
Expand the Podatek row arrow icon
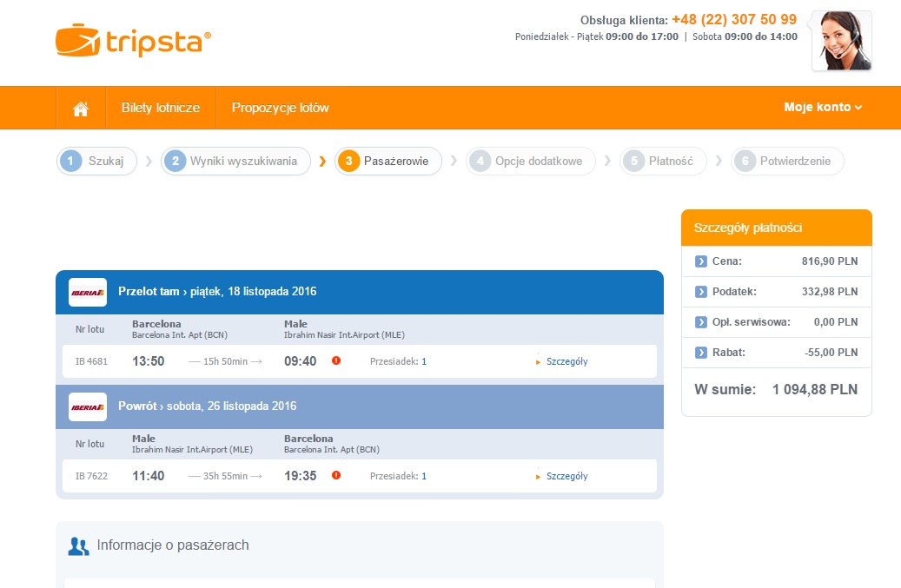(x=701, y=292)
